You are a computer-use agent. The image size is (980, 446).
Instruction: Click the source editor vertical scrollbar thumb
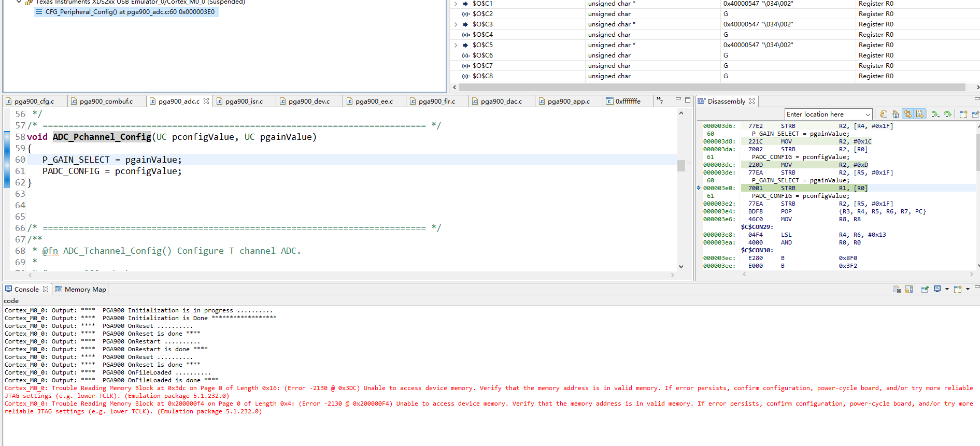[x=681, y=166]
